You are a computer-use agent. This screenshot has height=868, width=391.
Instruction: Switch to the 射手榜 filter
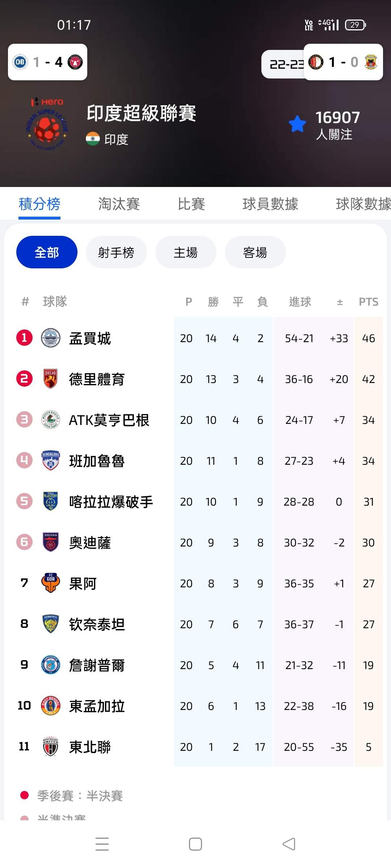(116, 252)
